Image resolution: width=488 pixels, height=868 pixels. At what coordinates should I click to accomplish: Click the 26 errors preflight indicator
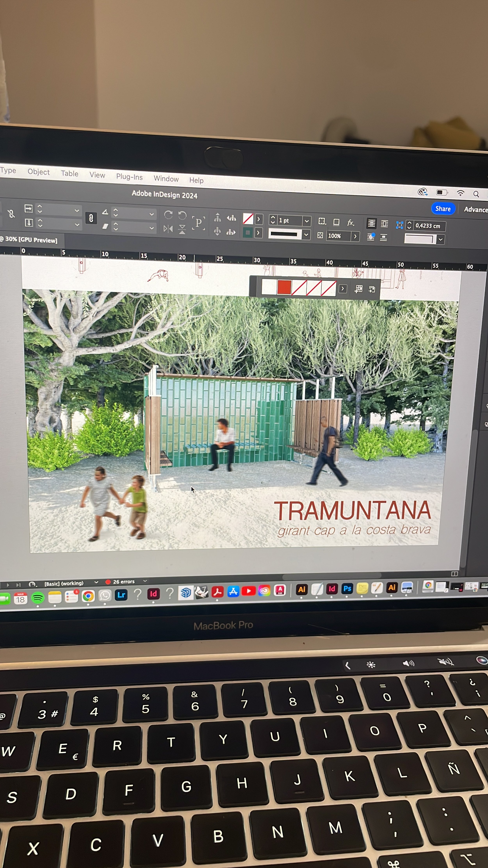(x=120, y=582)
